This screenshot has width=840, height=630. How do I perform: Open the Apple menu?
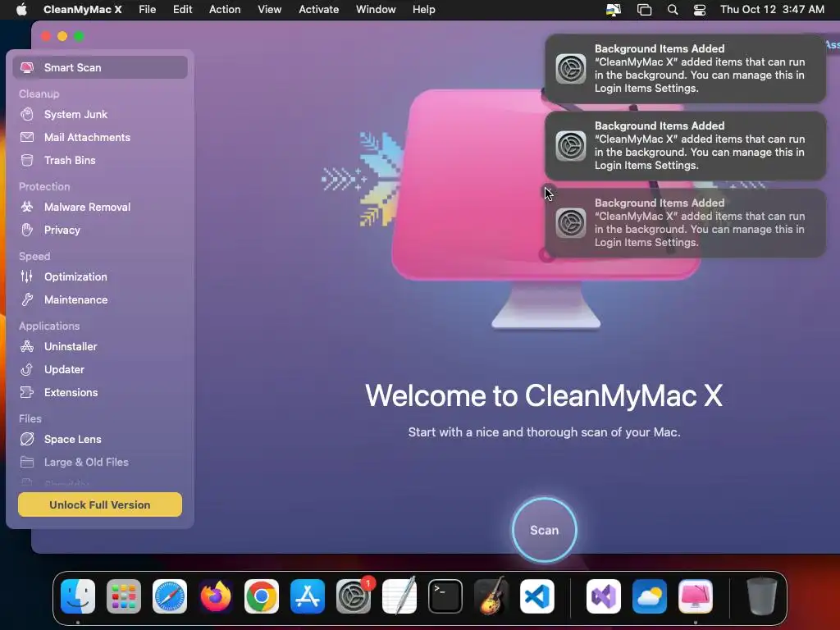click(21, 9)
